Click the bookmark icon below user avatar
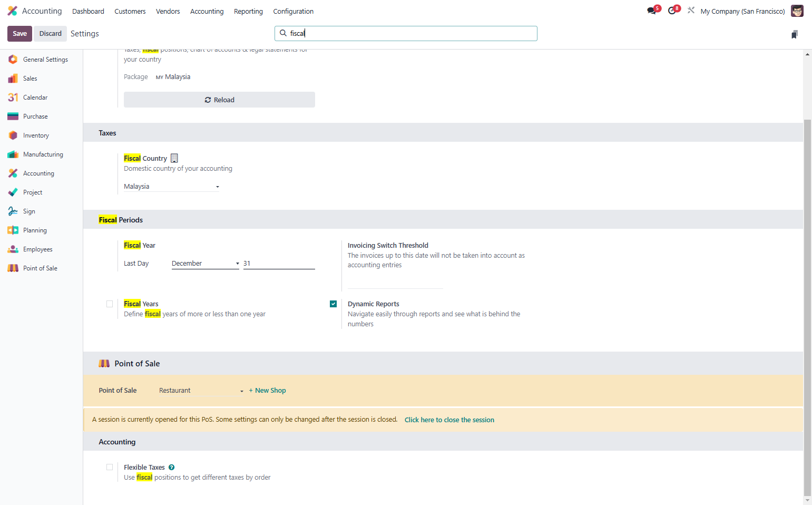 click(794, 34)
